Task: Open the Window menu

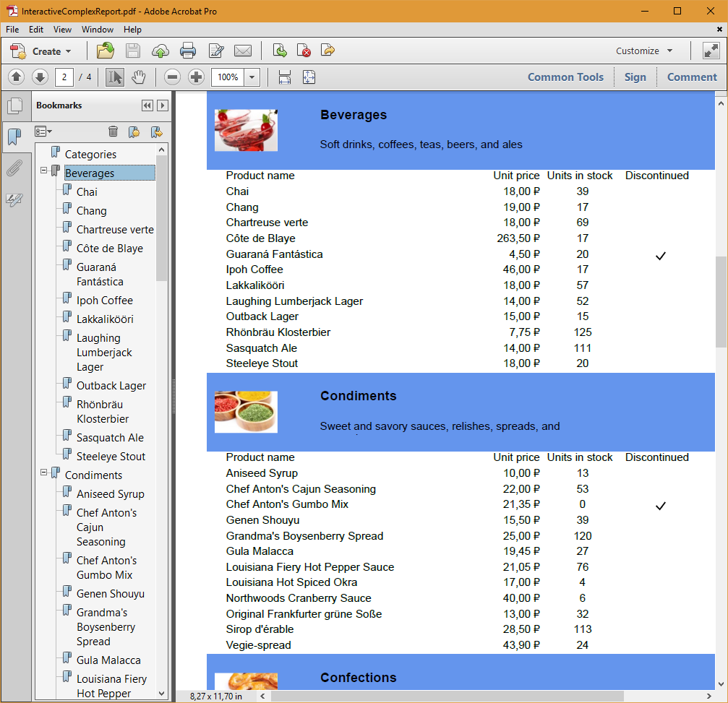Action: click(x=98, y=29)
